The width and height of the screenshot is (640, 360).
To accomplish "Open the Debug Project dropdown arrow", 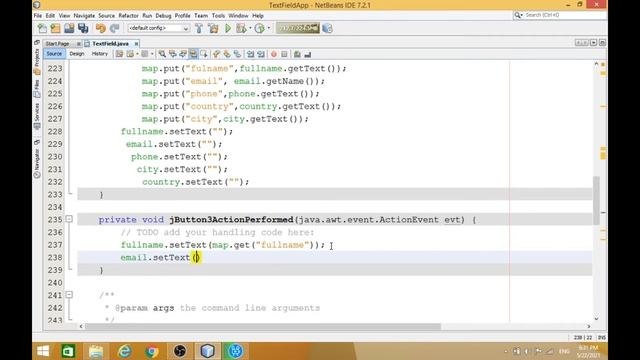I will [250, 28].
